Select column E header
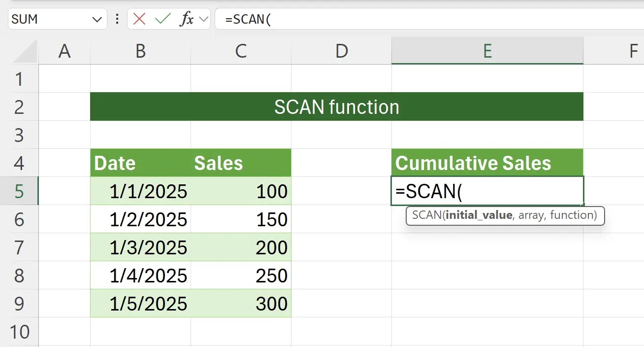Image resolution: width=644 pixels, height=347 pixels. click(487, 51)
